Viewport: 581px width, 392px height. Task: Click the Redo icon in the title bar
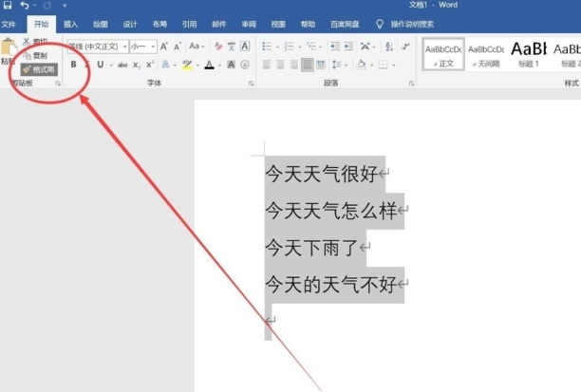(47, 5)
